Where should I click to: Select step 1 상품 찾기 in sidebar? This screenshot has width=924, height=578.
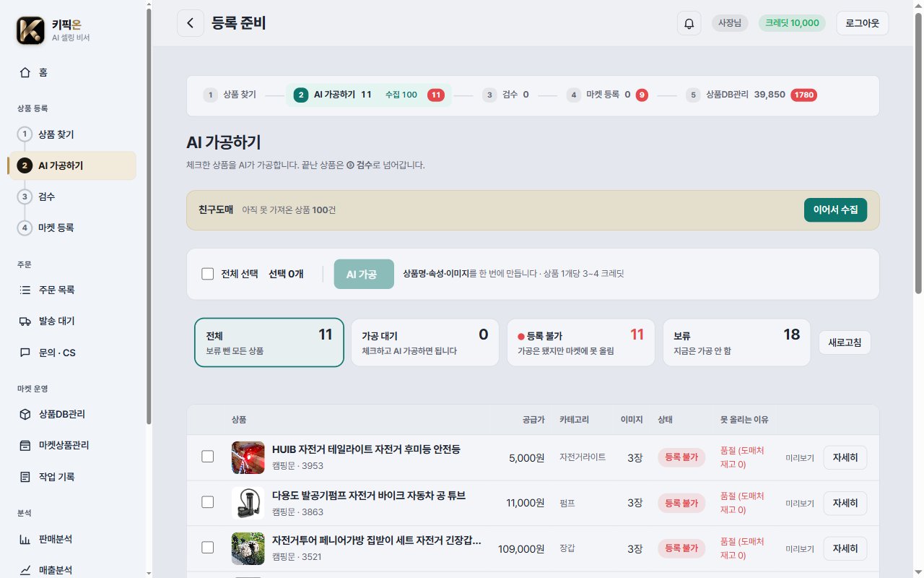coord(71,134)
